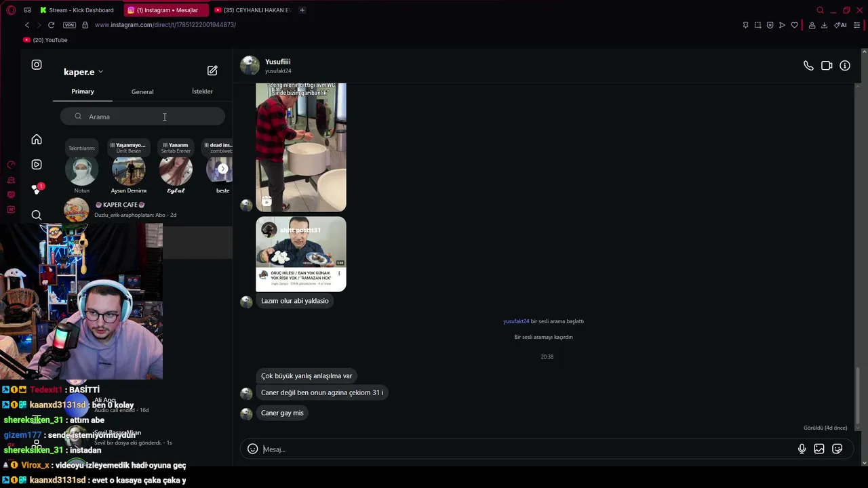Open Messages icon with red notification badge
This screenshot has height=488, width=868.
(x=37, y=190)
